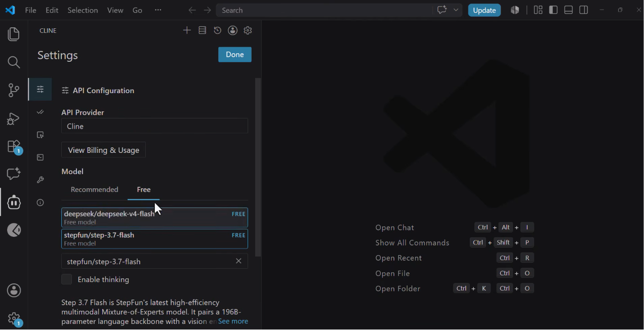
Task: Toggle the bottom panel
Action: click(569, 10)
